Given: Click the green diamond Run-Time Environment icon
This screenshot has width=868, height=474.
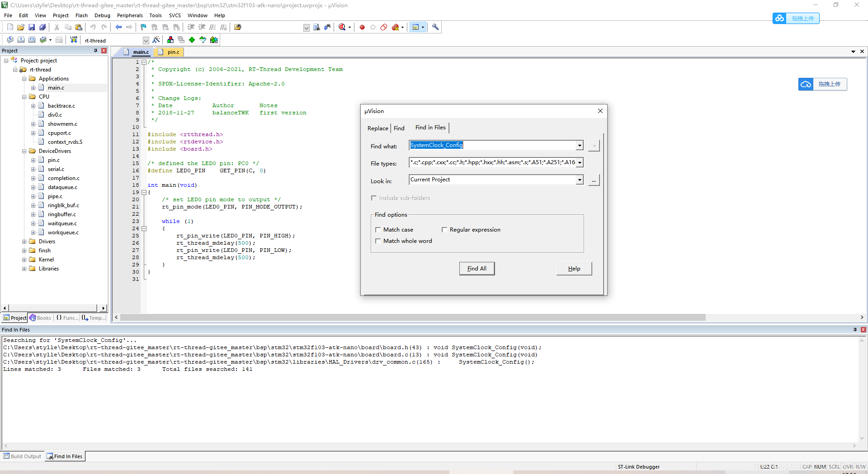Looking at the screenshot, I should (192, 40).
